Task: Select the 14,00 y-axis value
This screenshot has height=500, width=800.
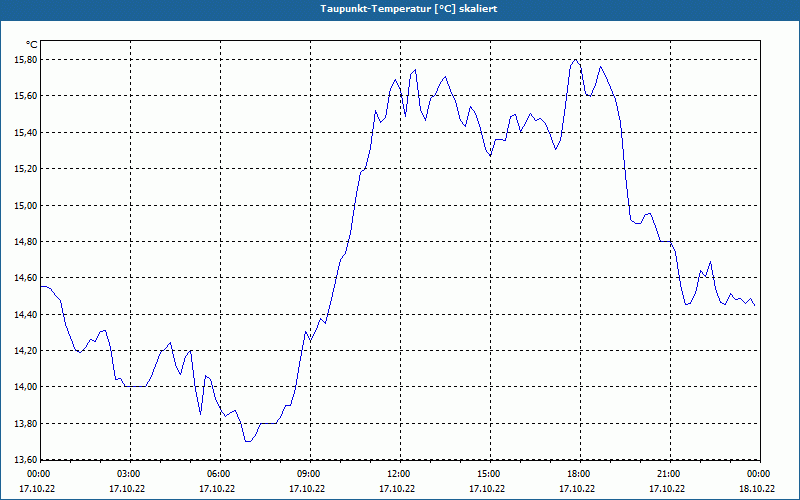Action: (x=25, y=387)
